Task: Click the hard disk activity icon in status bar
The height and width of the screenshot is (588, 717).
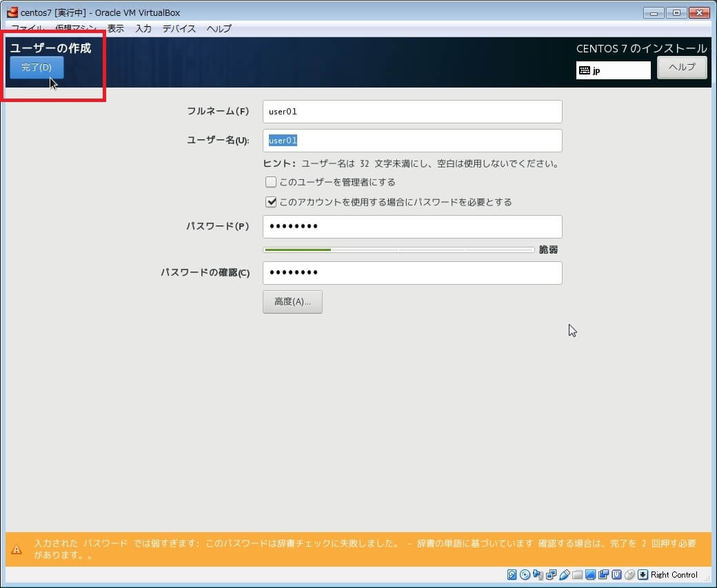Action: pos(512,575)
